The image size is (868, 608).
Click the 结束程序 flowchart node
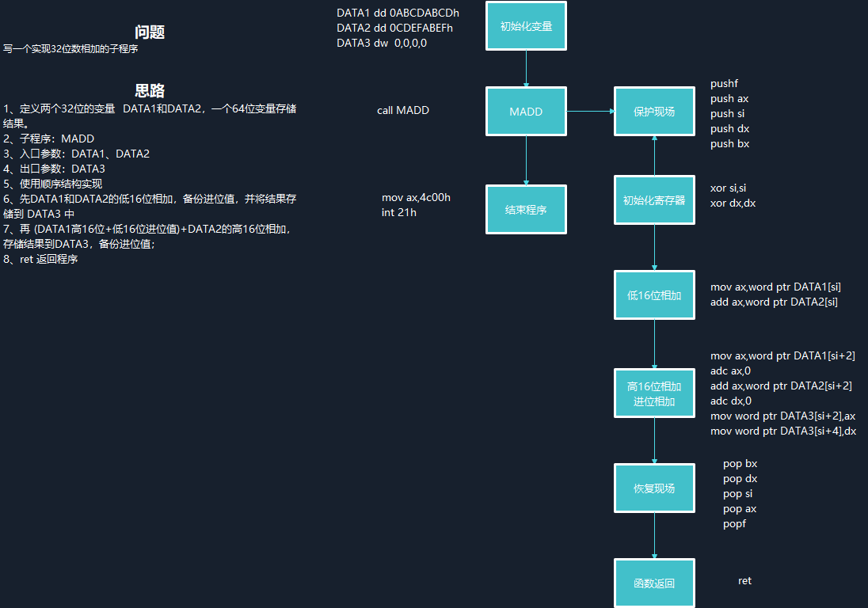526,210
